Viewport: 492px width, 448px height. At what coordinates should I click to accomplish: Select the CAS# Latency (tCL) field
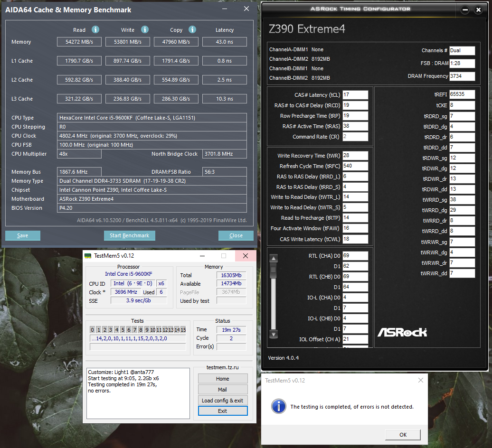[x=355, y=95]
